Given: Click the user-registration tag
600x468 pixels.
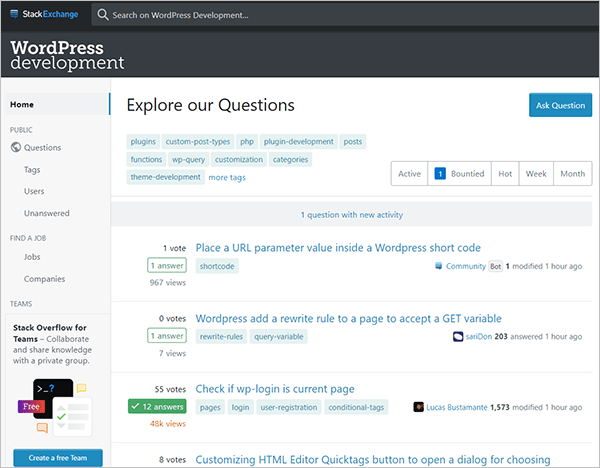Looking at the screenshot, I should coord(289,408).
